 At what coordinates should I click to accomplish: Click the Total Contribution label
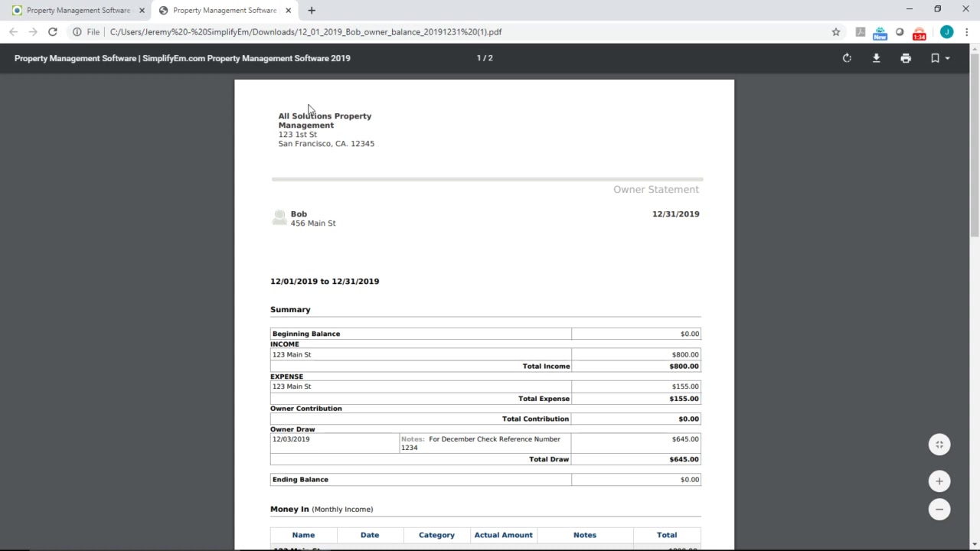(535, 419)
